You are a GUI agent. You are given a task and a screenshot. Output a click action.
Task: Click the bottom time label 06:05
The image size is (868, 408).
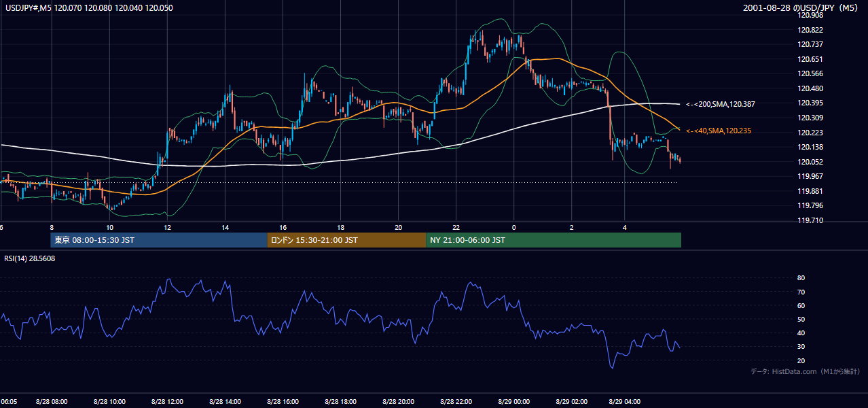point(9,402)
